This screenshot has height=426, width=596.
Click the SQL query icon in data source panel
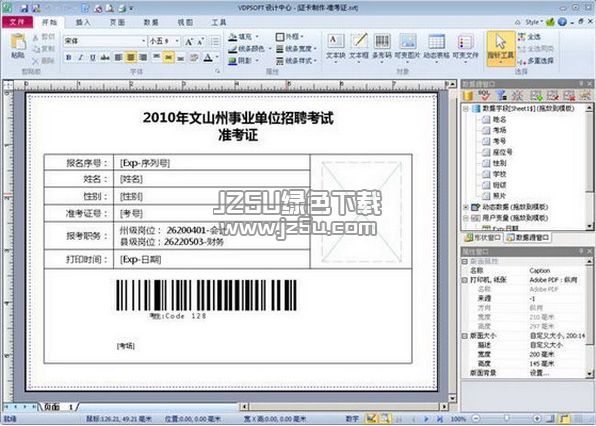484,95
